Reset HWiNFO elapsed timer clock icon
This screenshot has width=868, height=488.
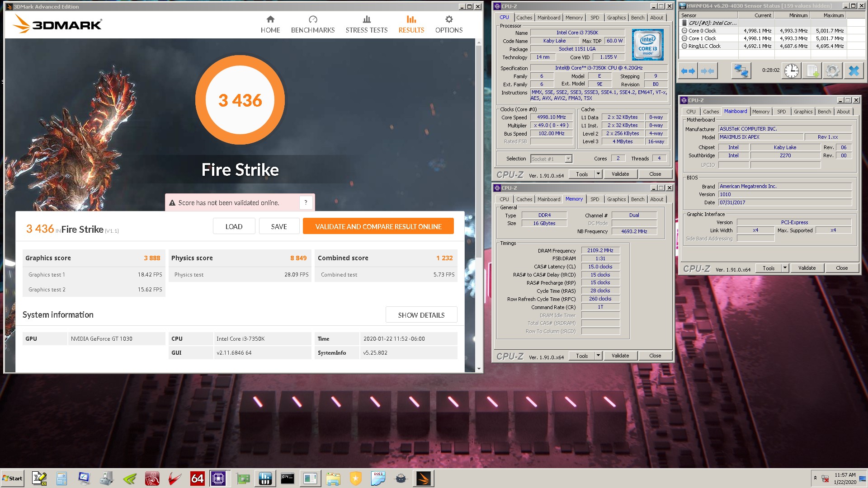tap(792, 71)
